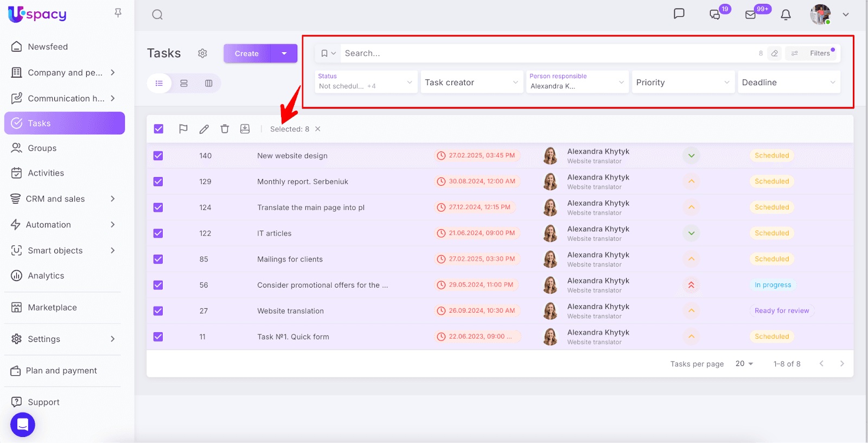
Task: Click the flag icon in bulk actions bar
Action: (x=183, y=129)
